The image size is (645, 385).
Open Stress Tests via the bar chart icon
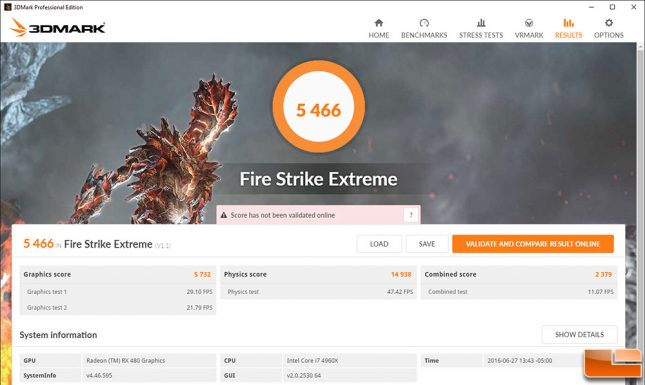coord(481,23)
